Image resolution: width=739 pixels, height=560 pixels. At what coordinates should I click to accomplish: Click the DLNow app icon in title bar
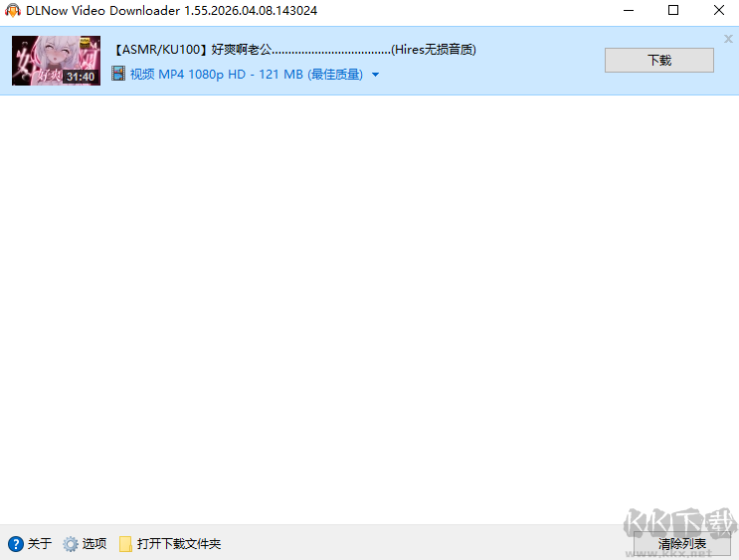coord(13,10)
